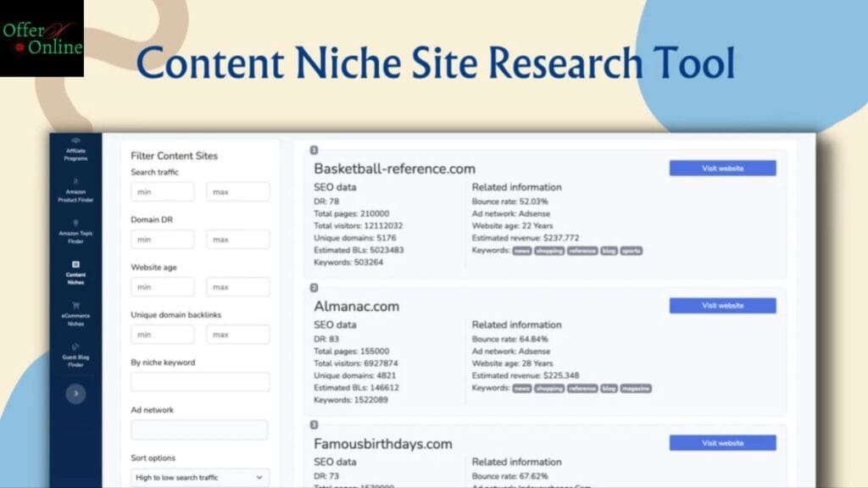This screenshot has width=868, height=488.
Task: Click the Website age min field
Action: pyautogui.click(x=162, y=287)
